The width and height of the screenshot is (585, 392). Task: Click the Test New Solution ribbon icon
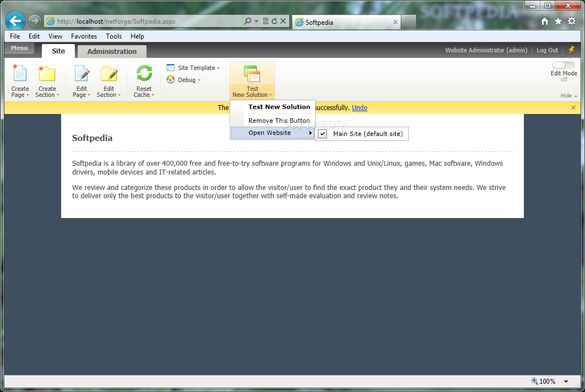click(252, 74)
